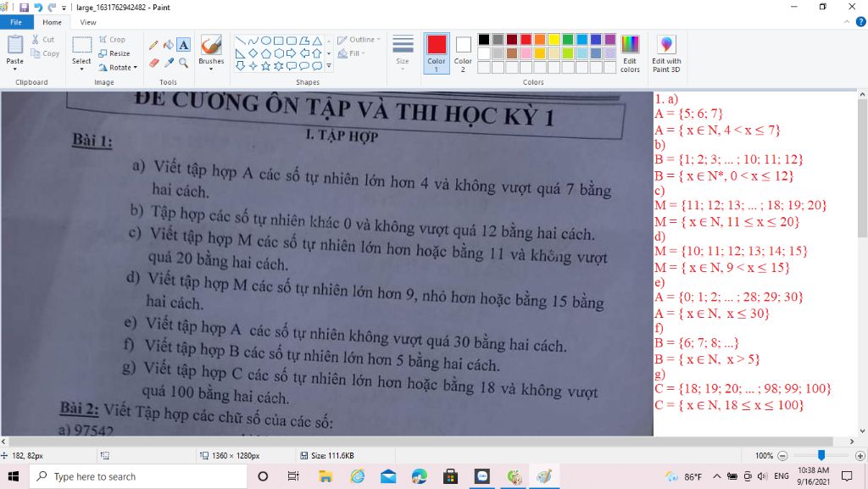Open Microsoft Edge from taskbar
The width and height of the screenshot is (868, 489).
click(419, 476)
